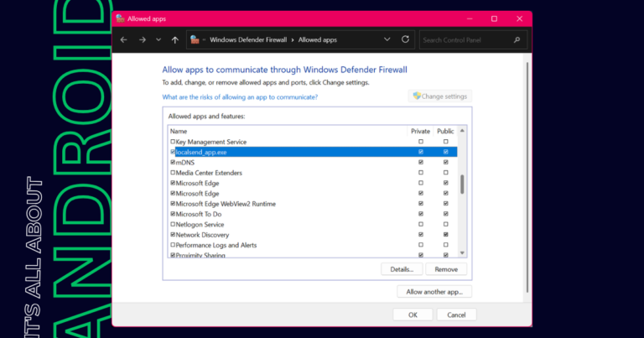This screenshot has width=644, height=338.
Task: Click the apps list scrollbar thumb
Action: (462, 185)
